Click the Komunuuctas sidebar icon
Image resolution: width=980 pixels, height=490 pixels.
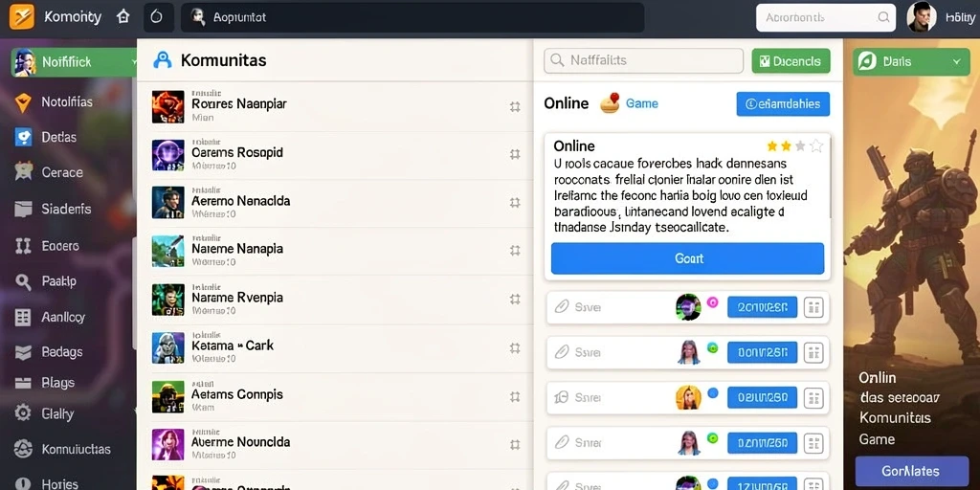point(23,449)
